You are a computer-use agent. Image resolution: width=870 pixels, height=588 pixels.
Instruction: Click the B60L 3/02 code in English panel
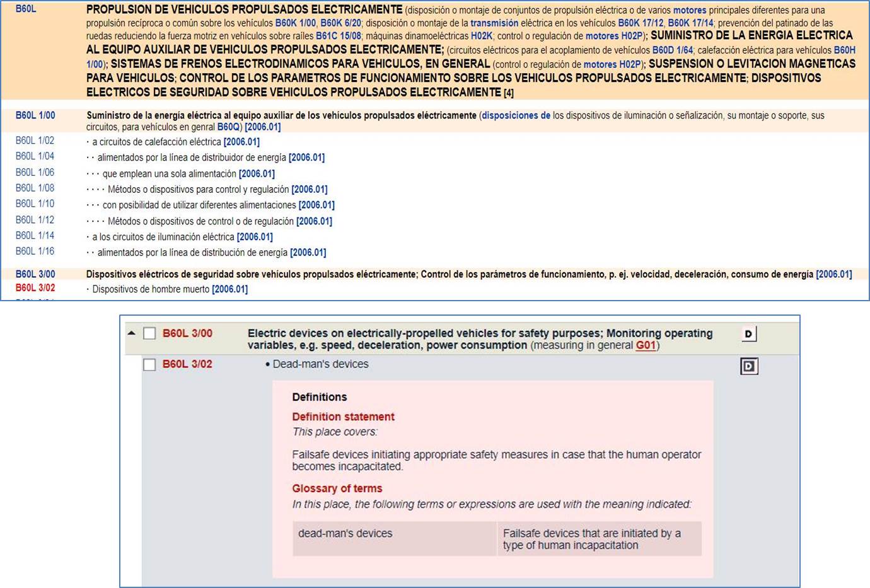[x=187, y=364]
